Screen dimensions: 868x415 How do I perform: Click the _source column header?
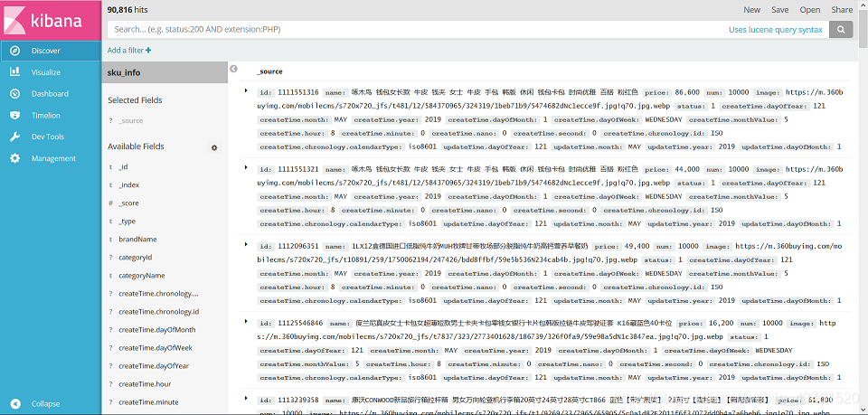269,72
